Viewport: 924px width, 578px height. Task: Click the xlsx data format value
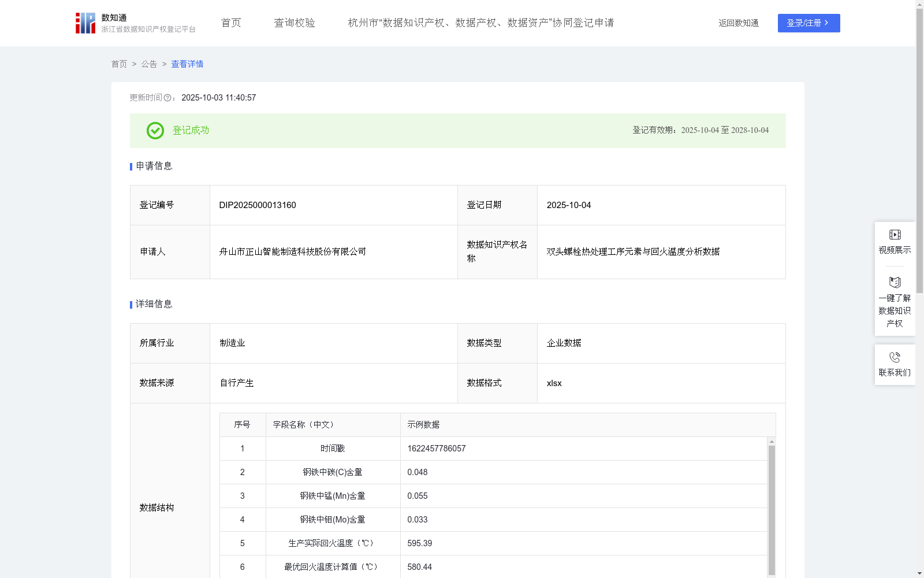(x=554, y=383)
